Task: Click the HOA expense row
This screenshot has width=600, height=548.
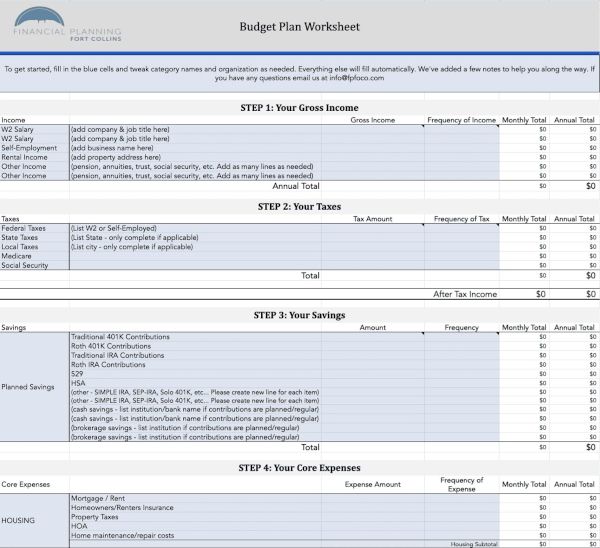Action: click(x=196, y=526)
